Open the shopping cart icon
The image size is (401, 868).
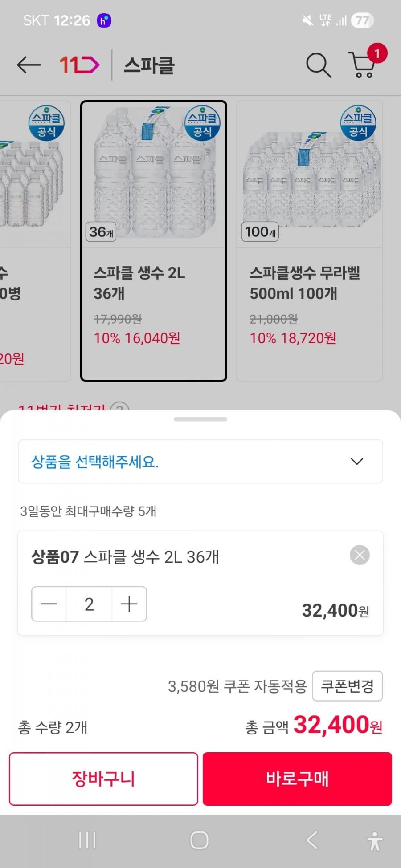363,65
